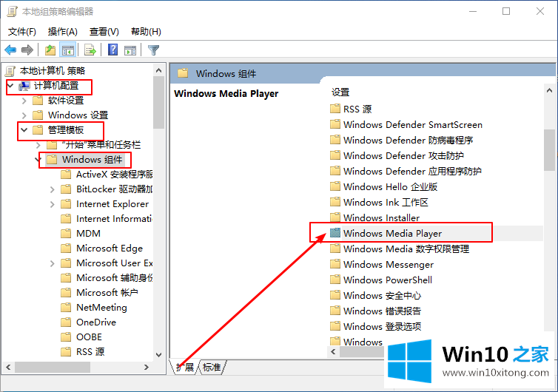Click tree pane horizontal scroll left arrow

tap(9, 367)
